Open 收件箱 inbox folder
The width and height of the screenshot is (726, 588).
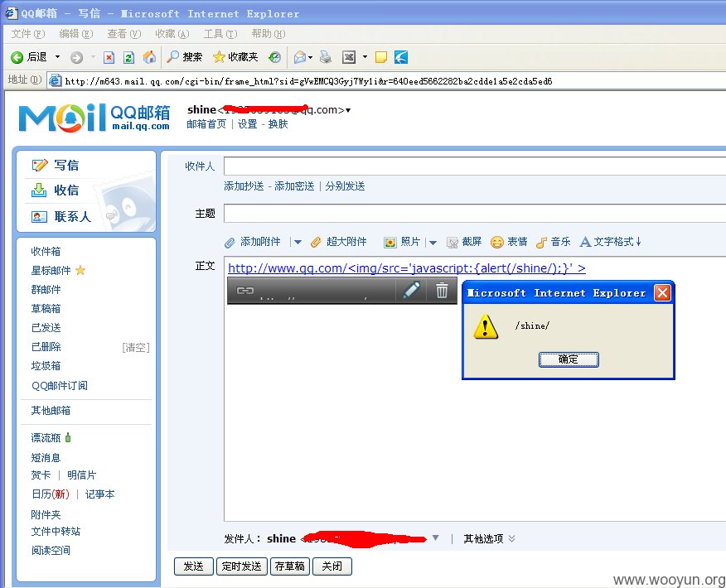pyautogui.click(x=46, y=251)
